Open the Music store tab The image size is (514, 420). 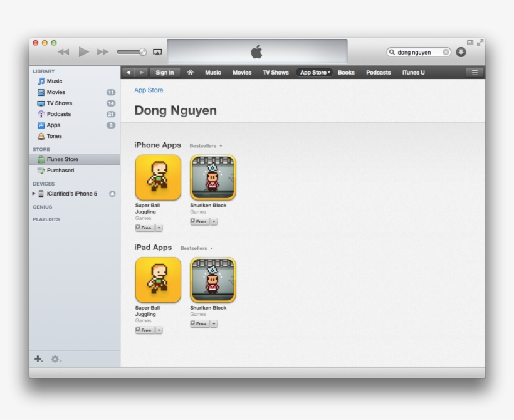pos(213,73)
